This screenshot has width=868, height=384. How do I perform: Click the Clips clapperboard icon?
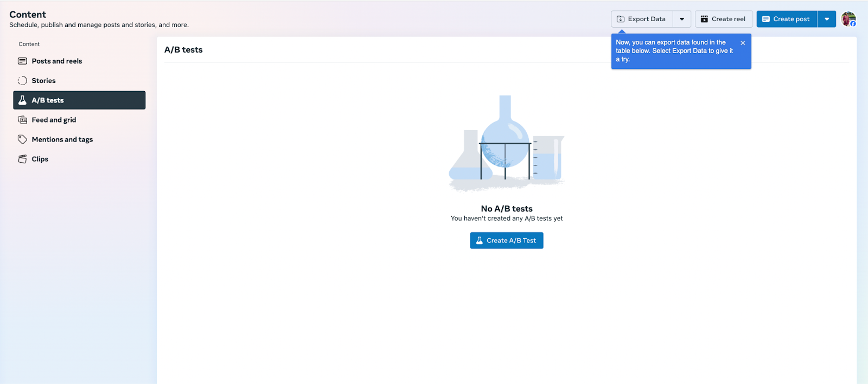click(22, 159)
